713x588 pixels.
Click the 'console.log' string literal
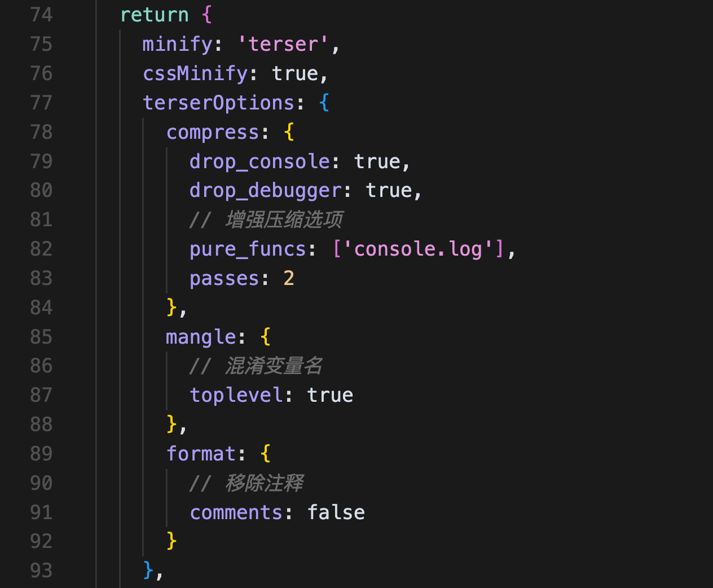pos(418,249)
